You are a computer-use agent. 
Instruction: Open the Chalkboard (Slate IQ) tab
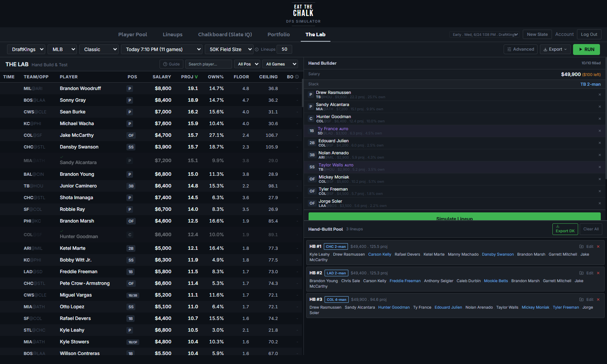[x=225, y=35]
